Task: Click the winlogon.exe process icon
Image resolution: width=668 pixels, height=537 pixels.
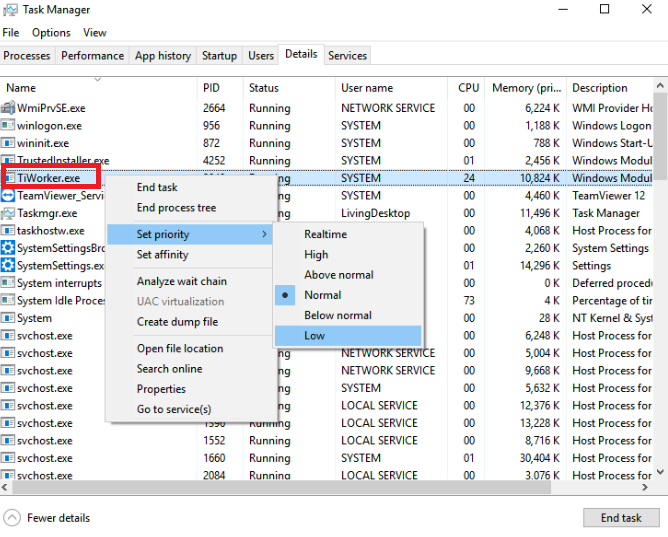Action: coord(8,126)
